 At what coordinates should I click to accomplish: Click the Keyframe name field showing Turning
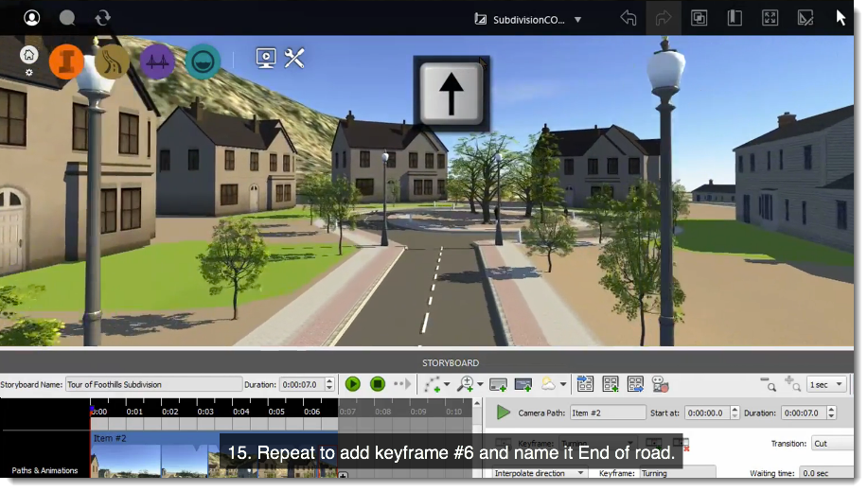point(678,473)
